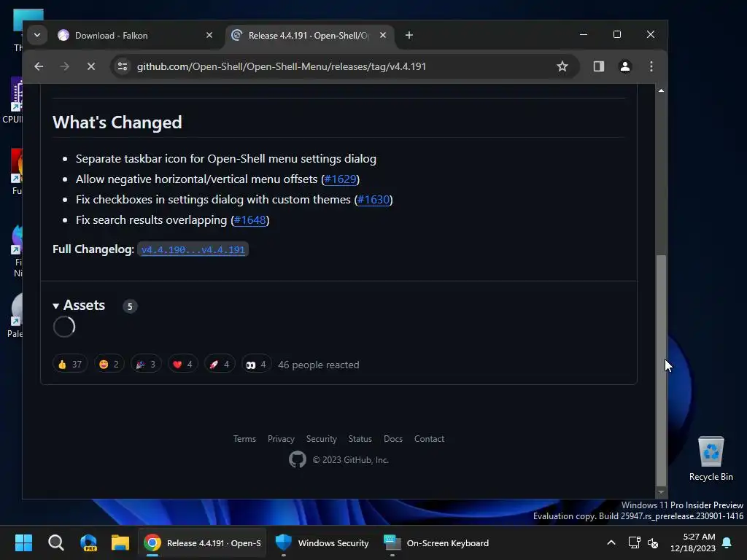React with thumbs up (37)

70,365
